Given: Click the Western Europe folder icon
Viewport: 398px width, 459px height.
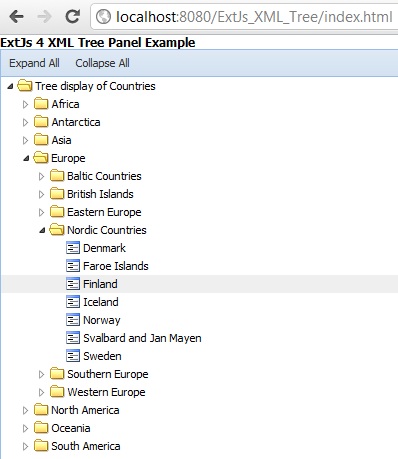Looking at the screenshot, I should pyautogui.click(x=57, y=392).
